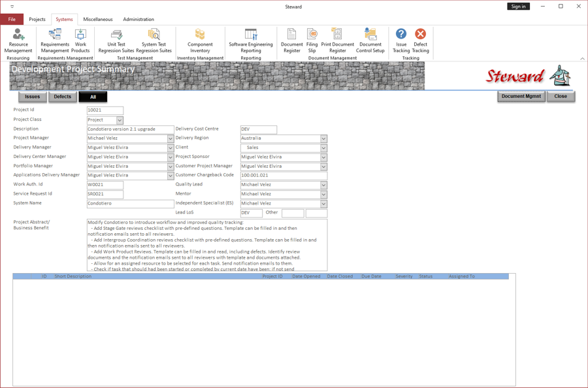Click the first Other LoS field
Image resolution: width=588 pixels, height=388 pixels.
(293, 213)
